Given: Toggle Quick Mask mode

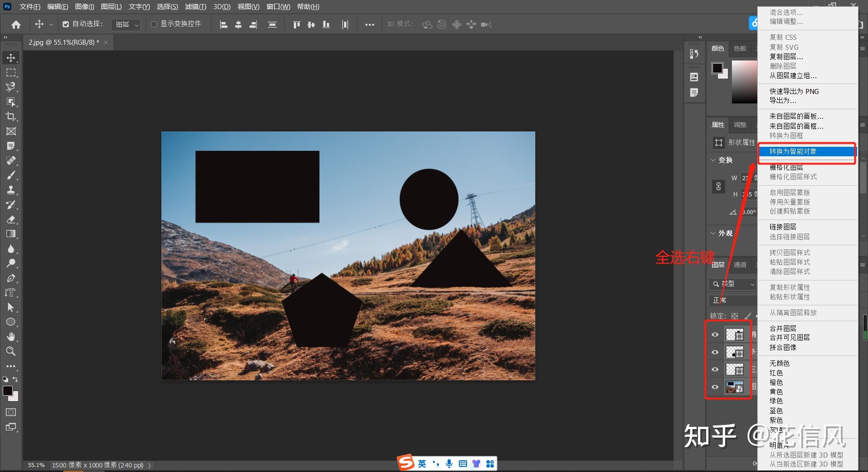Looking at the screenshot, I should click(11, 412).
